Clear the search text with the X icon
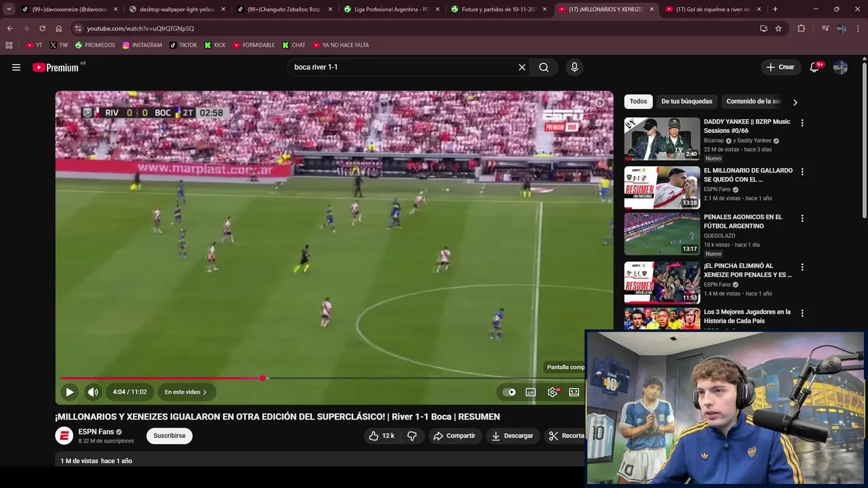868x488 pixels. (x=522, y=67)
